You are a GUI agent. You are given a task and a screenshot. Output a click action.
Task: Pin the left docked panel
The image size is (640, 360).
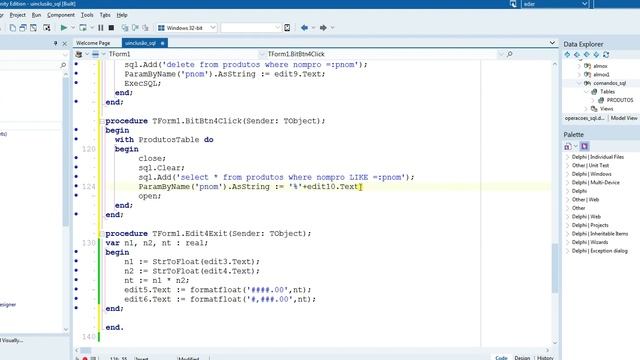click(56, 43)
